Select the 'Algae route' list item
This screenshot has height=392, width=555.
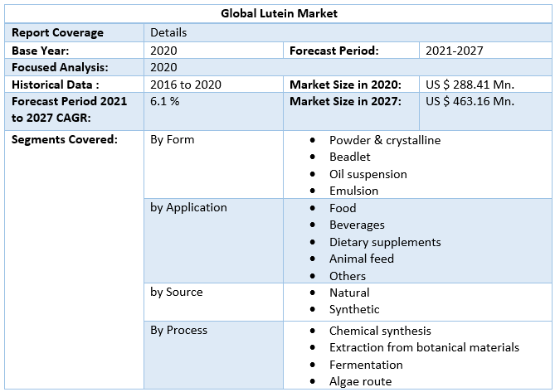click(360, 381)
